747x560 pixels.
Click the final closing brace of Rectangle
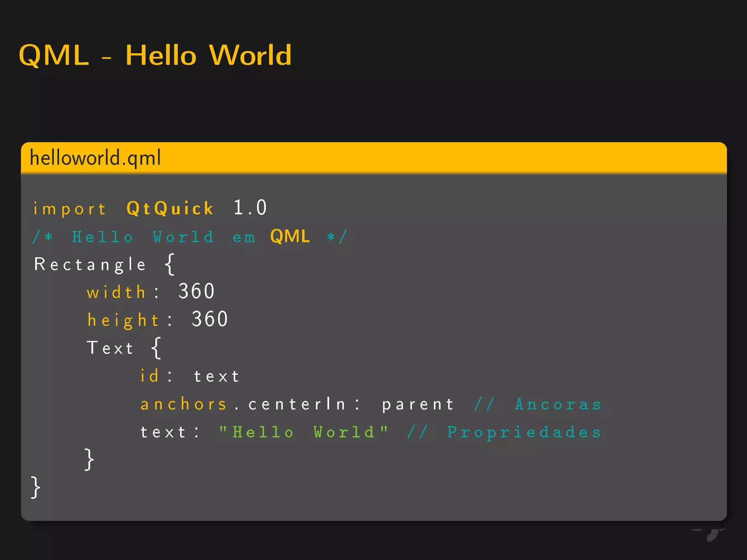click(36, 487)
